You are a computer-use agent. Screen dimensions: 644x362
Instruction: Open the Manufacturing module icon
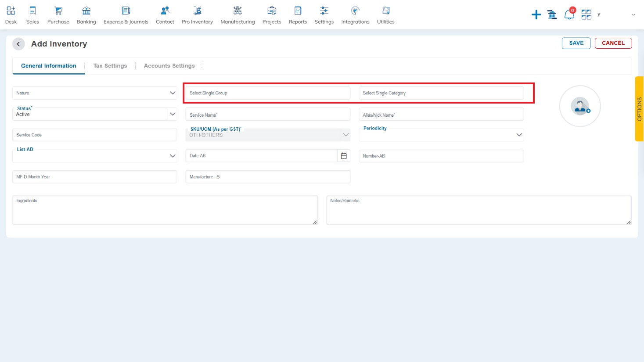(x=237, y=11)
